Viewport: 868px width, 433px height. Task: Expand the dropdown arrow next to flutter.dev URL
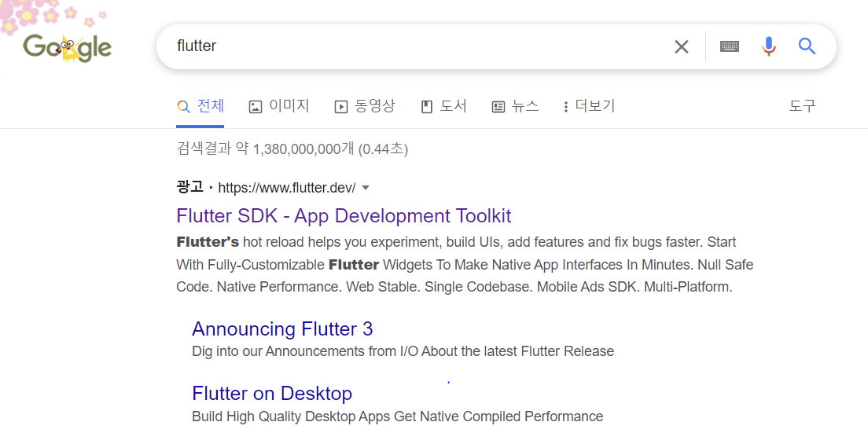pos(365,188)
